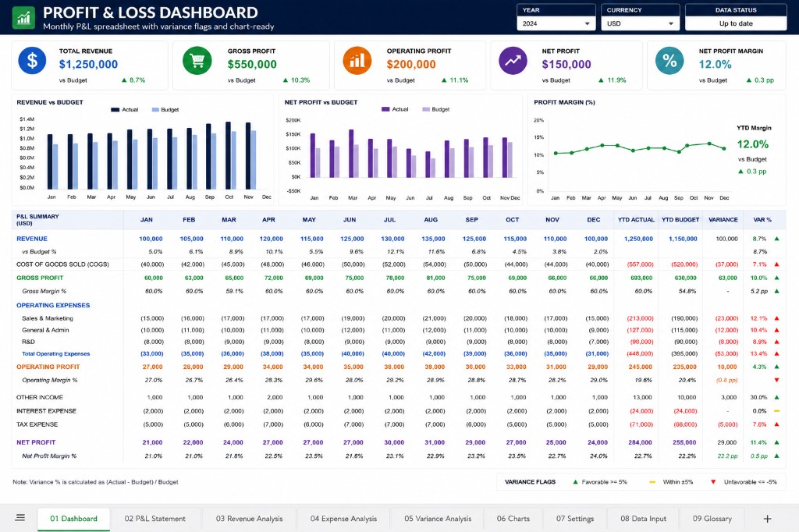Screen dimensions: 799x532
Task: Click the Within ±5% yellow legend marker
Action: pos(652,481)
